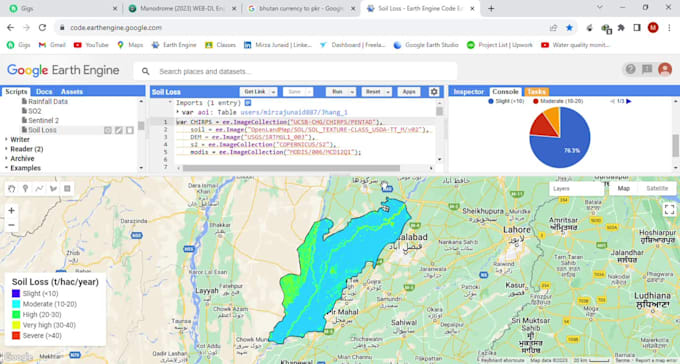
Task: Zoom out on the map
Action: [x=11, y=225]
